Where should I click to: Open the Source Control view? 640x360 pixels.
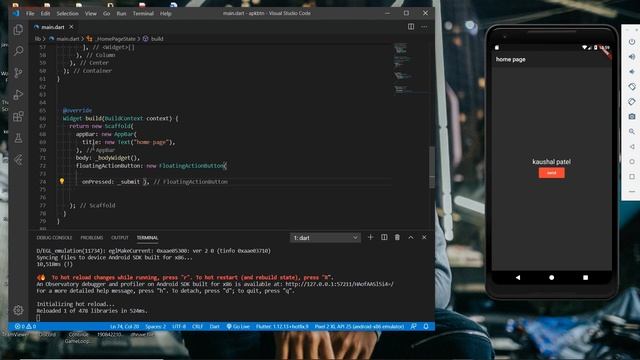click(x=18, y=73)
